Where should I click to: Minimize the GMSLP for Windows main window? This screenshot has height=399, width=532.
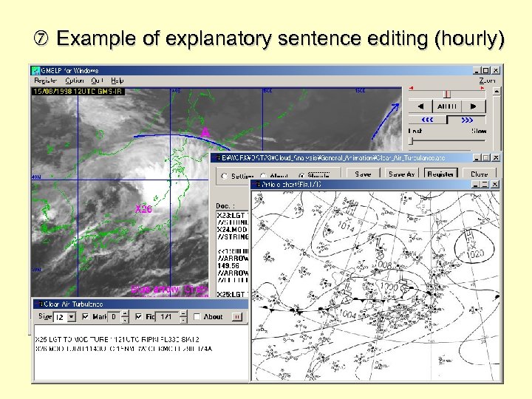pyautogui.click(x=477, y=71)
